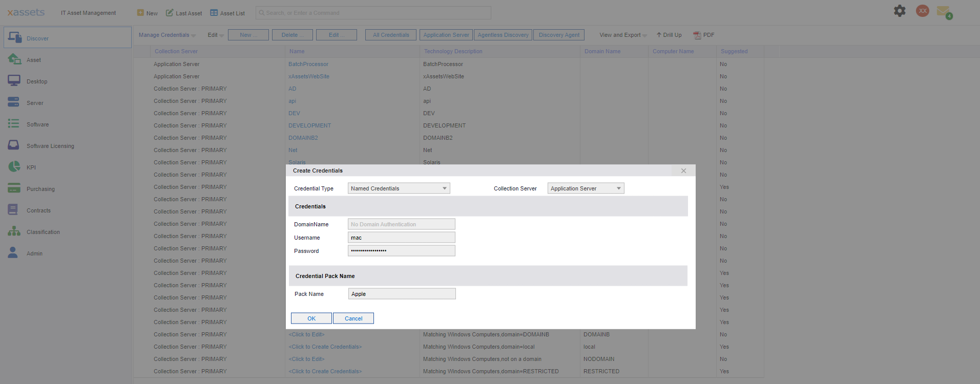
Task: Select the Classification hierarchy icon
Action: pyautogui.click(x=14, y=231)
